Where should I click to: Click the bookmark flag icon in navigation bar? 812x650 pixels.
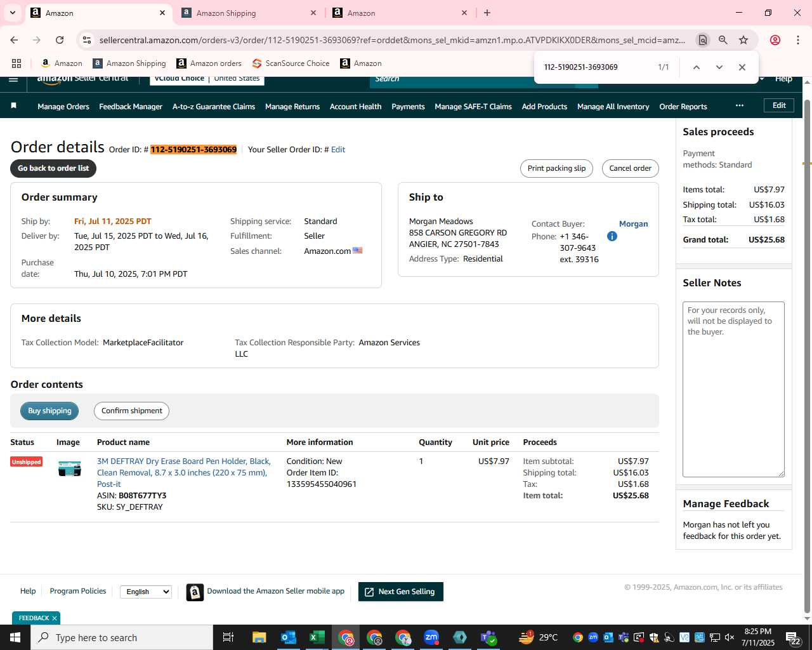point(13,106)
